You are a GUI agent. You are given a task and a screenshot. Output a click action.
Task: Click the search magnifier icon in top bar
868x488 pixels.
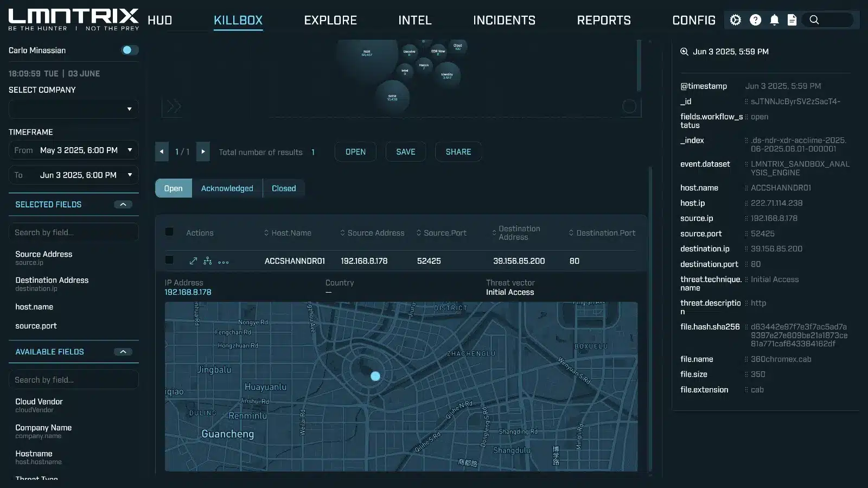pos(814,20)
